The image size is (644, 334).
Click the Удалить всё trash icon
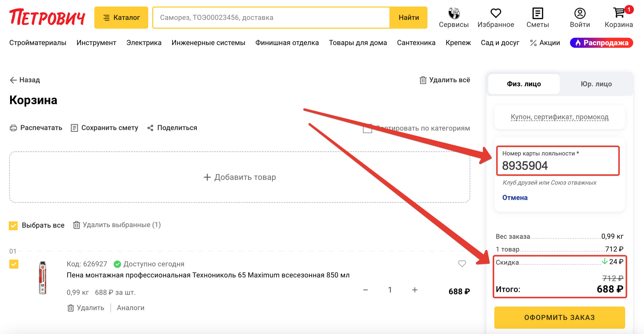point(423,80)
